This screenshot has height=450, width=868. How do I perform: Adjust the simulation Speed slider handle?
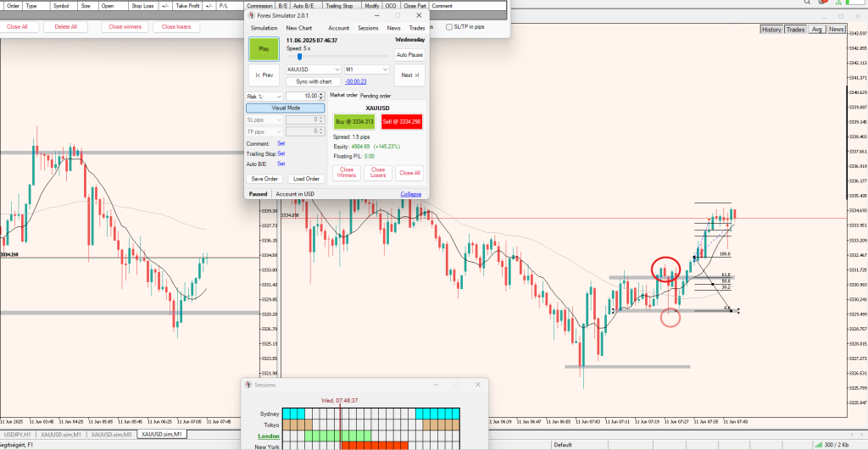311,57
